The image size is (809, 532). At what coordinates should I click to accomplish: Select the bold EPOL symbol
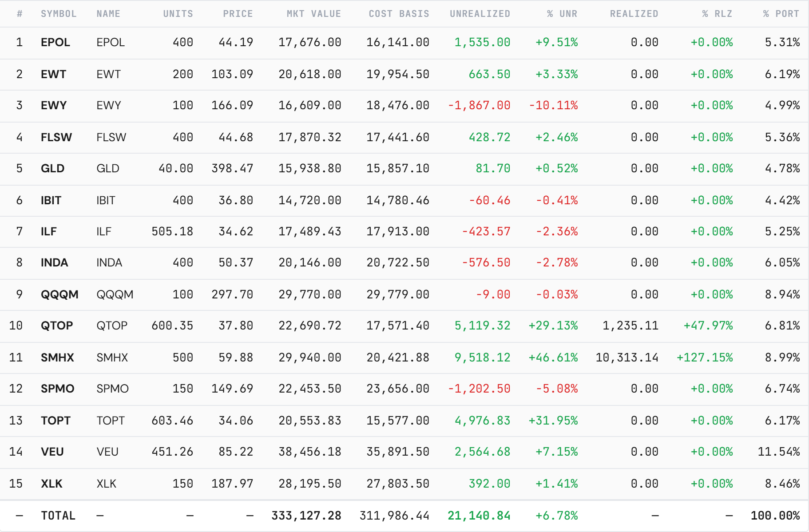[x=56, y=42]
